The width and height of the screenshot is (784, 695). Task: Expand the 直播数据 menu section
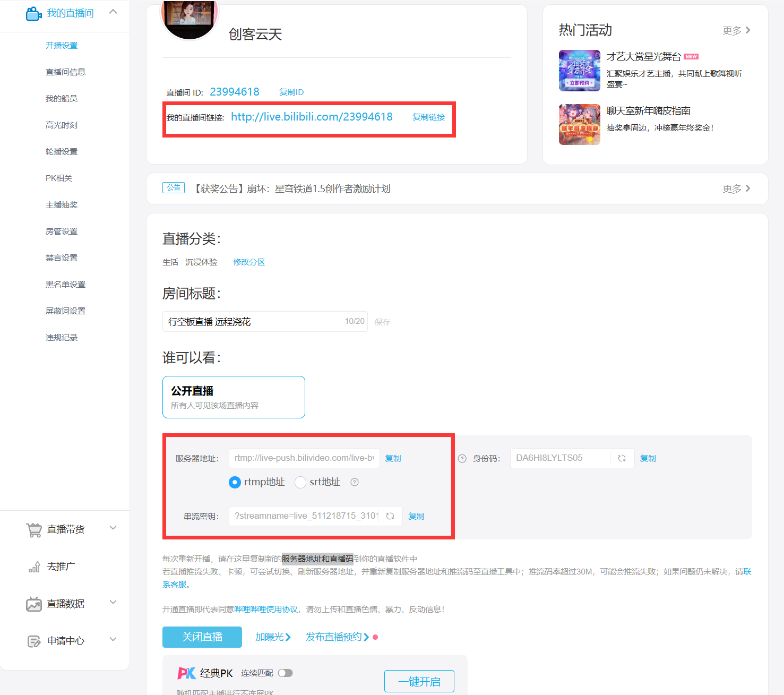113,602
